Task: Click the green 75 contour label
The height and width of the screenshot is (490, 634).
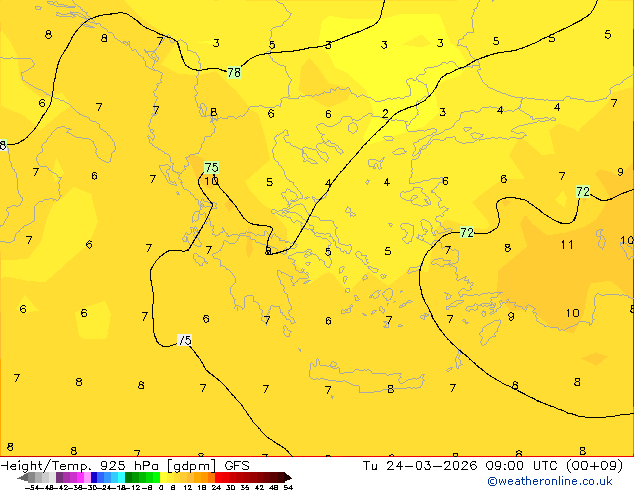Action: point(211,167)
